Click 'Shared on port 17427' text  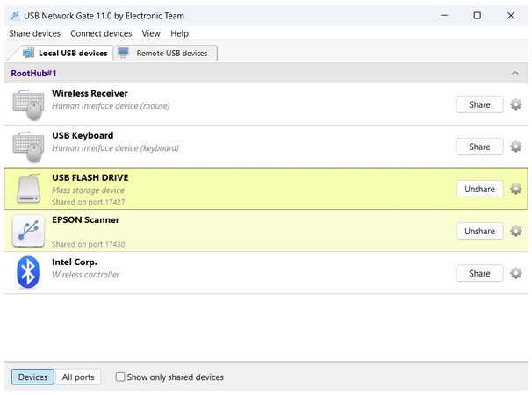(88, 202)
